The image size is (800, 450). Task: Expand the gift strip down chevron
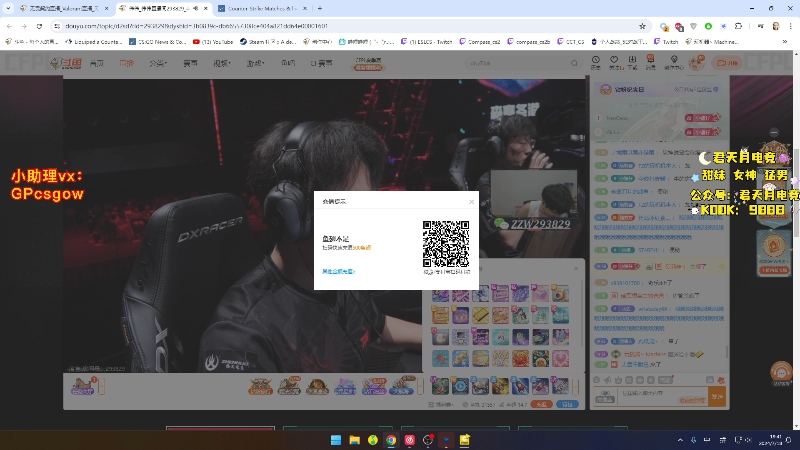coord(576,386)
